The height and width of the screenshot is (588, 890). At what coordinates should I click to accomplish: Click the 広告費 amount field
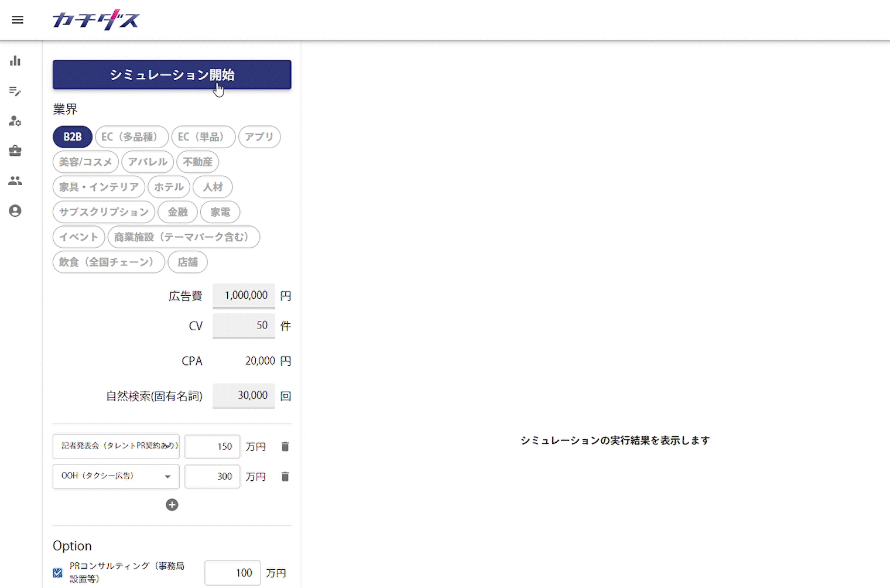point(244,296)
